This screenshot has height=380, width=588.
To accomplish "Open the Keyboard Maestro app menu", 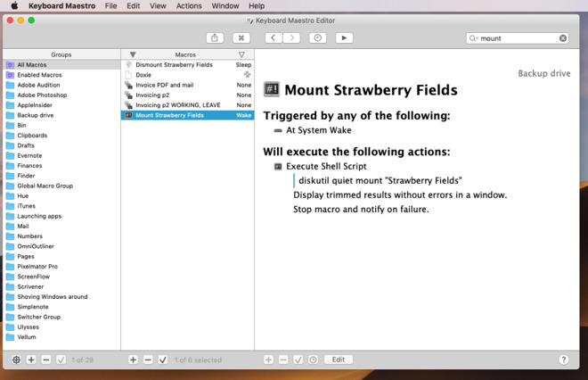I will coord(61,5).
